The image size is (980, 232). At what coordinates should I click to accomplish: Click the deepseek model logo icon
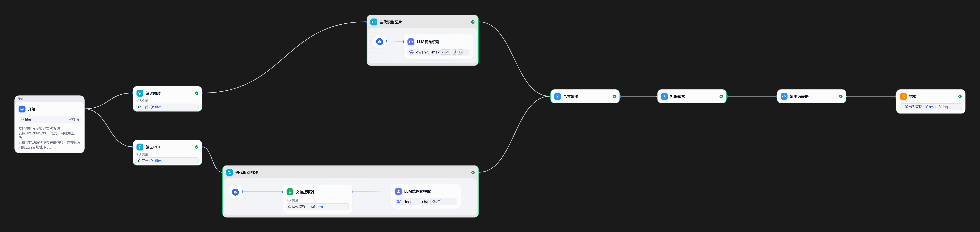399,202
